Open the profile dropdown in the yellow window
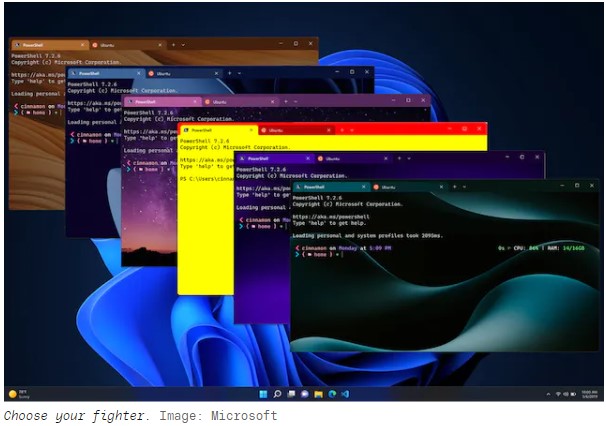606x426 pixels. click(x=352, y=130)
